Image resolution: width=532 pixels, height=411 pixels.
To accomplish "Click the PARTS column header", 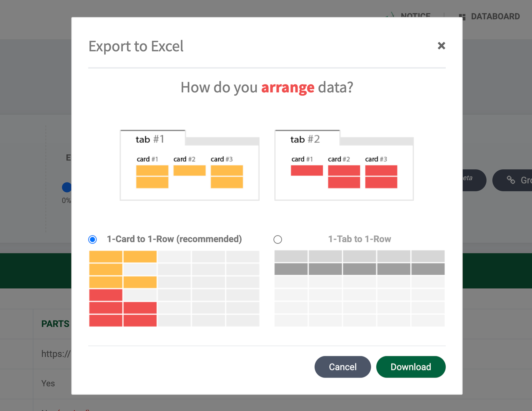I will 55,324.
